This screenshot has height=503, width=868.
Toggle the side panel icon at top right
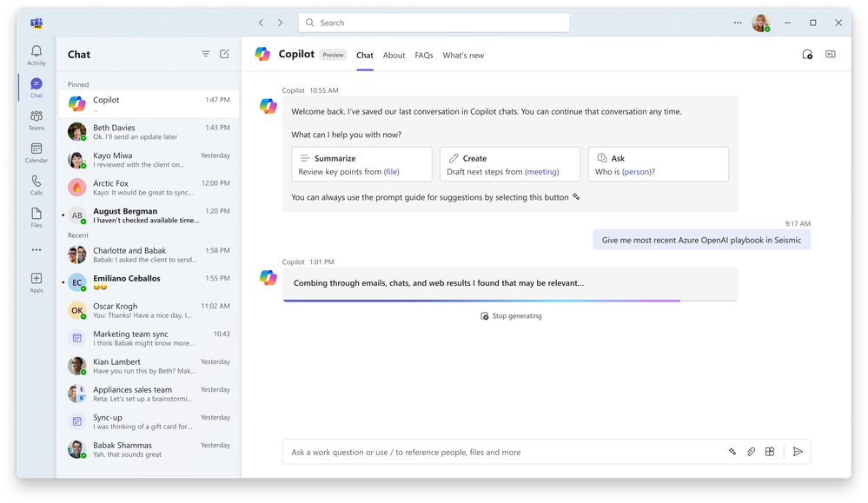point(831,54)
